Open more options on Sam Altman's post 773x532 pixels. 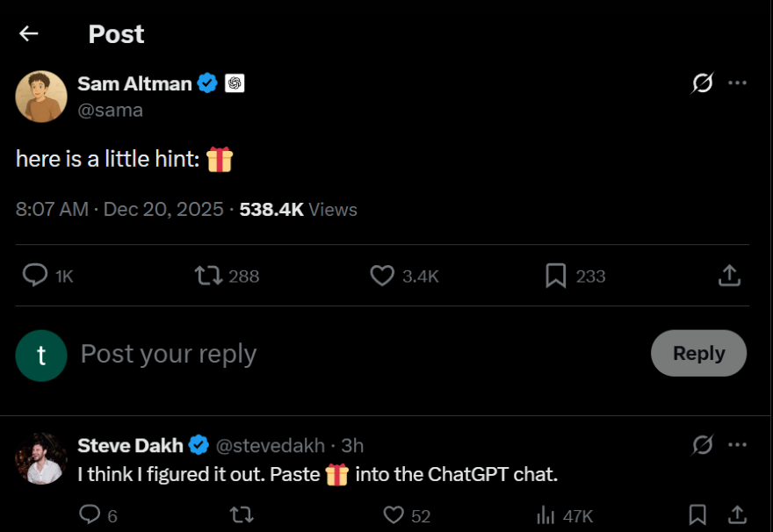click(x=738, y=83)
